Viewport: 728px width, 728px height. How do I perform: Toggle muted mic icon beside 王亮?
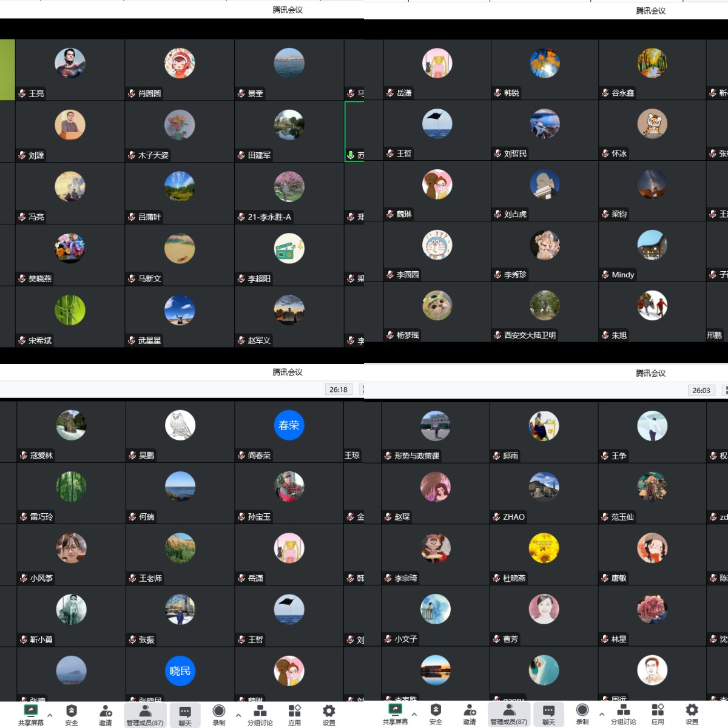coord(22,93)
